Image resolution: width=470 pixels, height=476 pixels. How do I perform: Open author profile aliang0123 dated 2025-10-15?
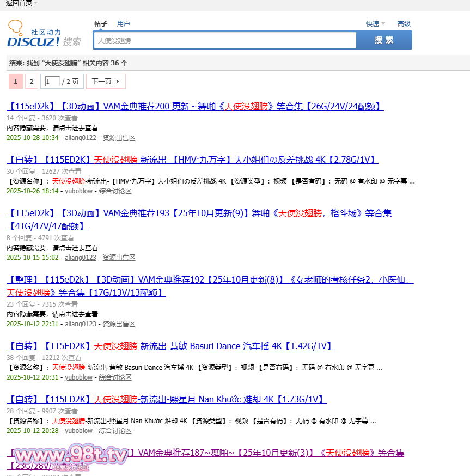click(81, 258)
